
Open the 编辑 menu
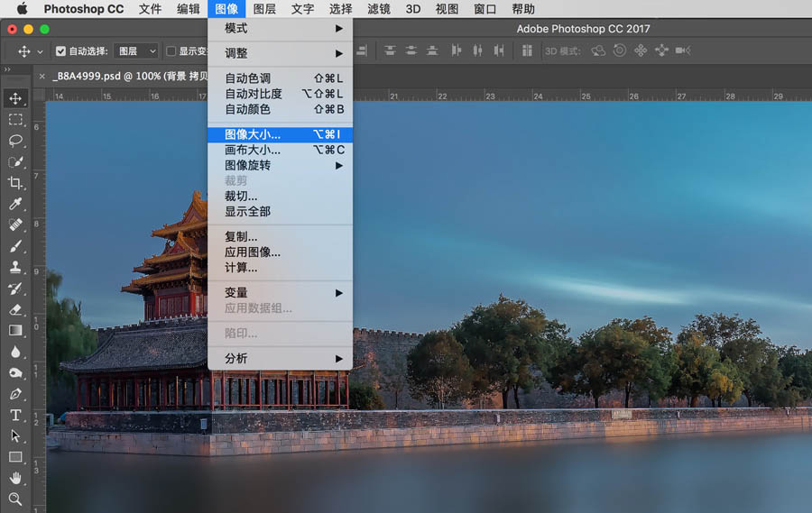[x=188, y=9]
